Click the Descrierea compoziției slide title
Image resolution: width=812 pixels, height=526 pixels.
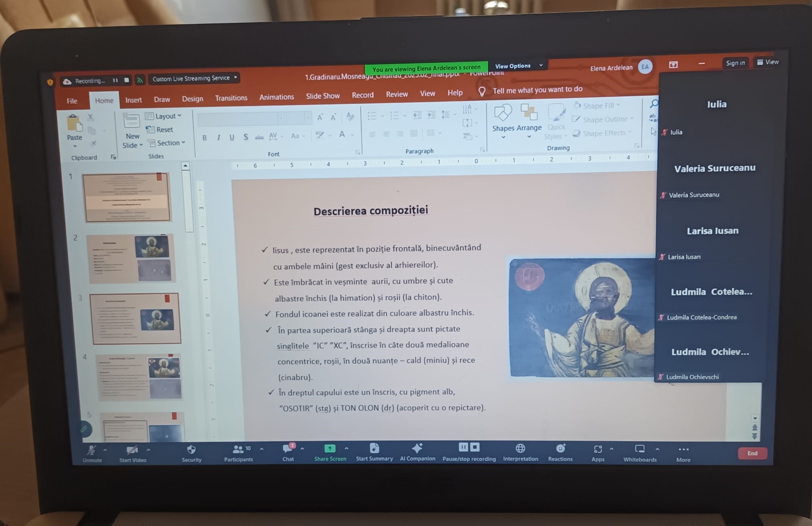[x=370, y=211]
